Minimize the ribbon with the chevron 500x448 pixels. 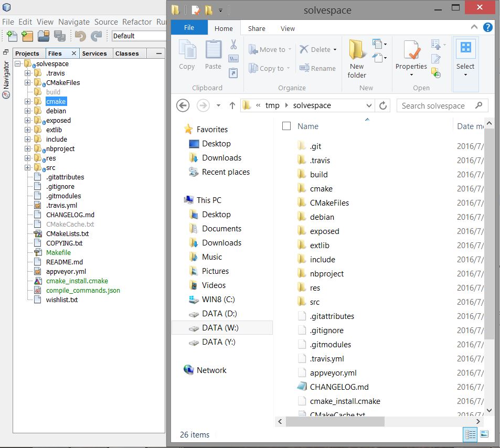[x=474, y=27]
